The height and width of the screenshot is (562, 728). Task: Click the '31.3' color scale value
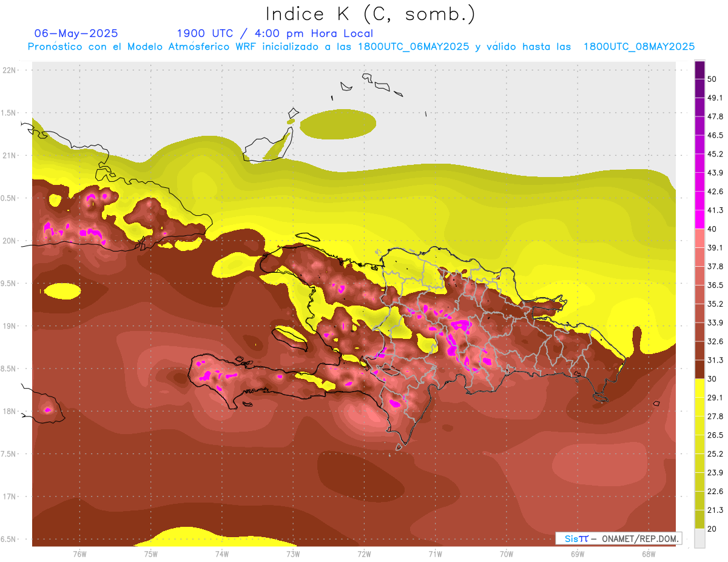716,360
